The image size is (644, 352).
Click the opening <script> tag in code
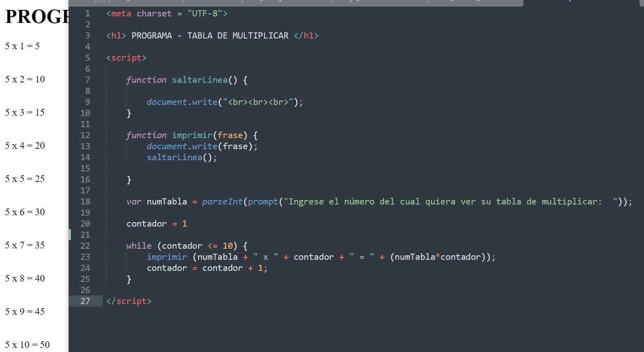point(126,58)
